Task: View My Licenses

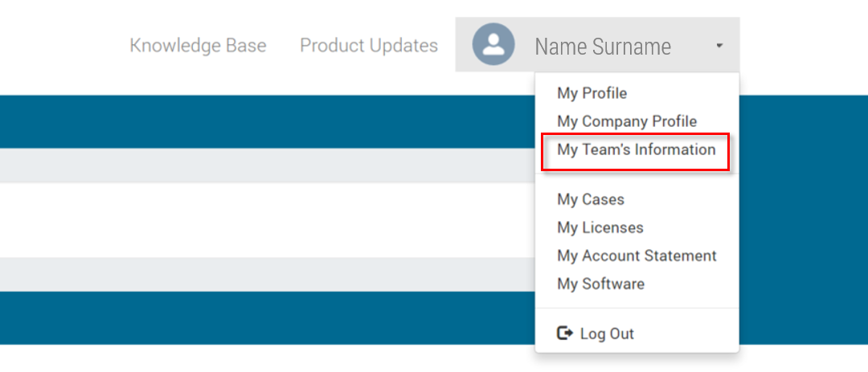Action: [x=600, y=227]
